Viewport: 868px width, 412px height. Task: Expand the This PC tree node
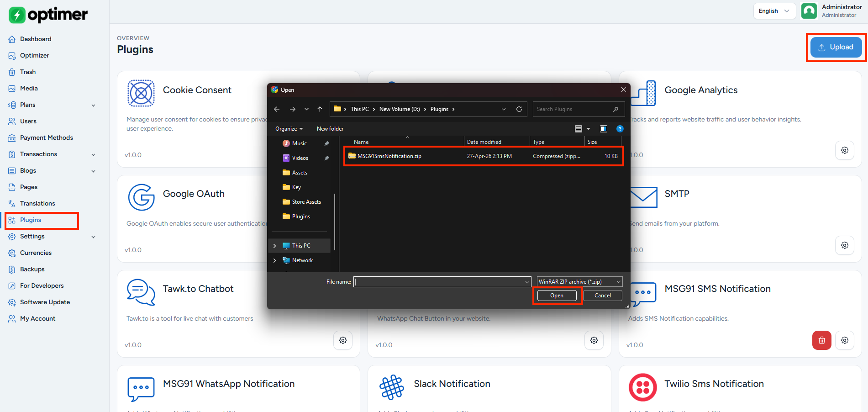coord(274,246)
